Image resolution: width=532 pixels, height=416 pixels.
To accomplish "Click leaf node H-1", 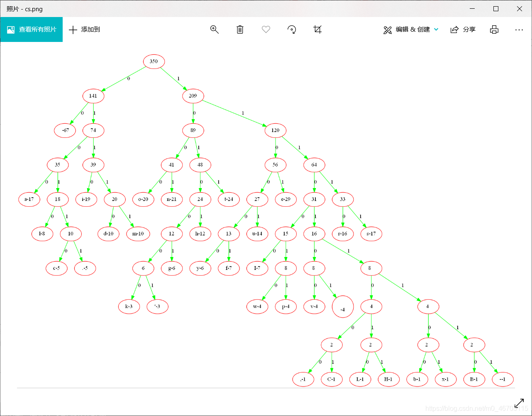I will click(x=388, y=379).
